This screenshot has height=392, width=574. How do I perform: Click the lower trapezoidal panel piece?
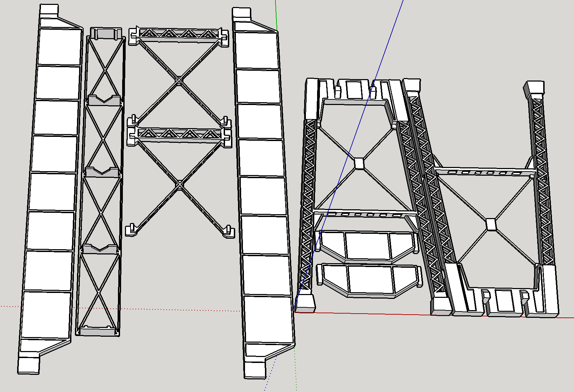click(370, 281)
